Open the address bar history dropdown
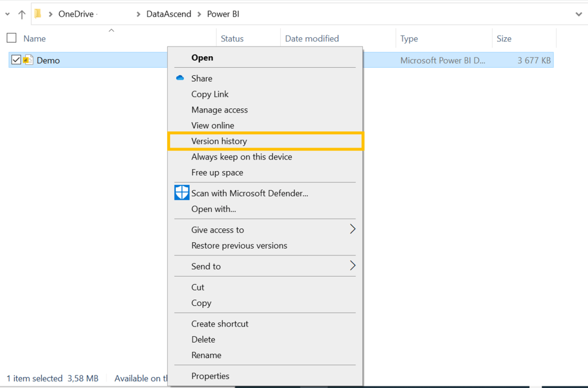This screenshot has width=588, height=388. [578, 14]
